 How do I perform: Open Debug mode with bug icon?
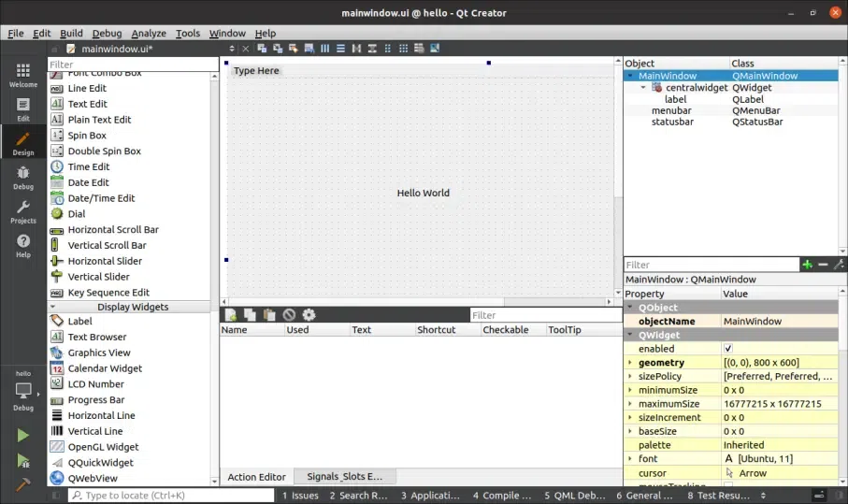tap(22, 178)
